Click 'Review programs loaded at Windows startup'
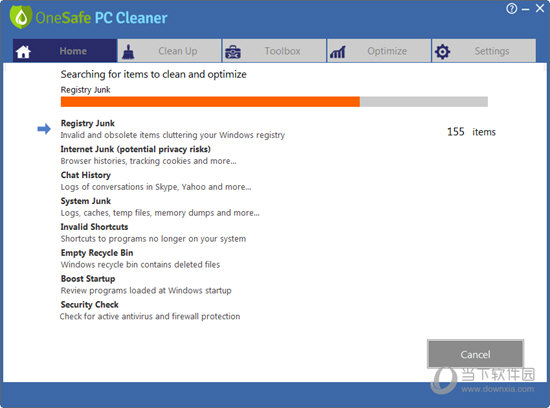The height and width of the screenshot is (408, 550). coord(146,290)
